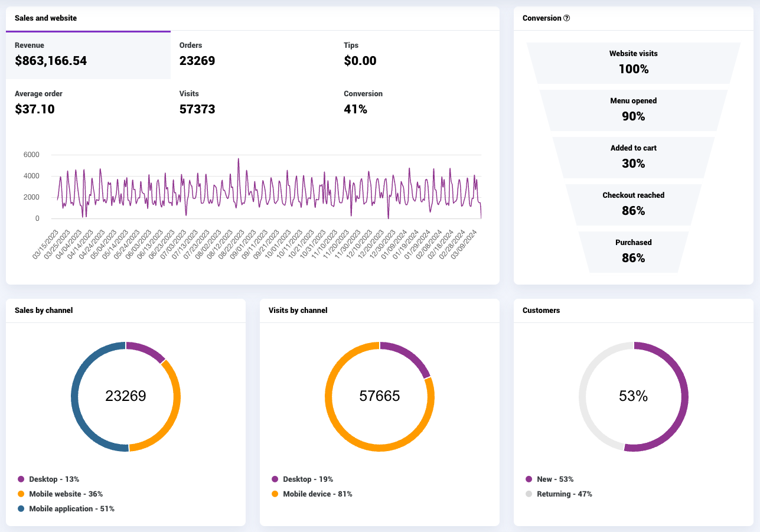The image size is (760, 532).
Task: Select the Orders metric tab
Action: click(253, 55)
